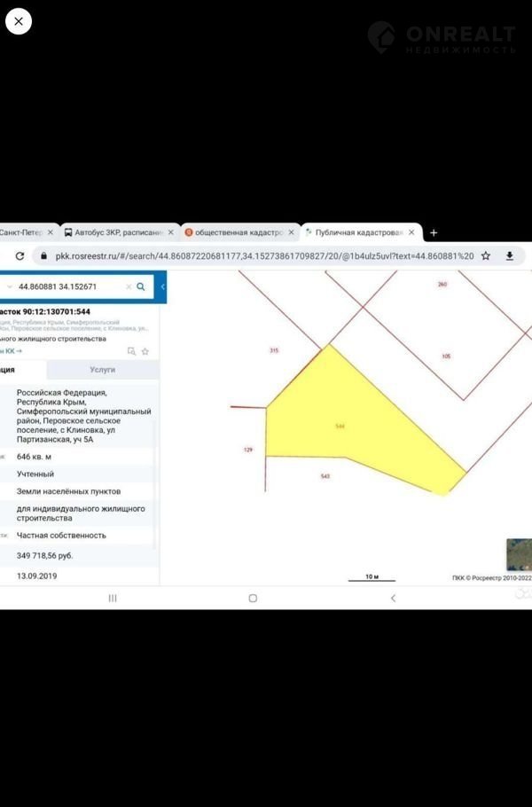Image resolution: width=532 pixels, height=807 pixels.
Task: Open a new browser tab
Action: pos(434,232)
